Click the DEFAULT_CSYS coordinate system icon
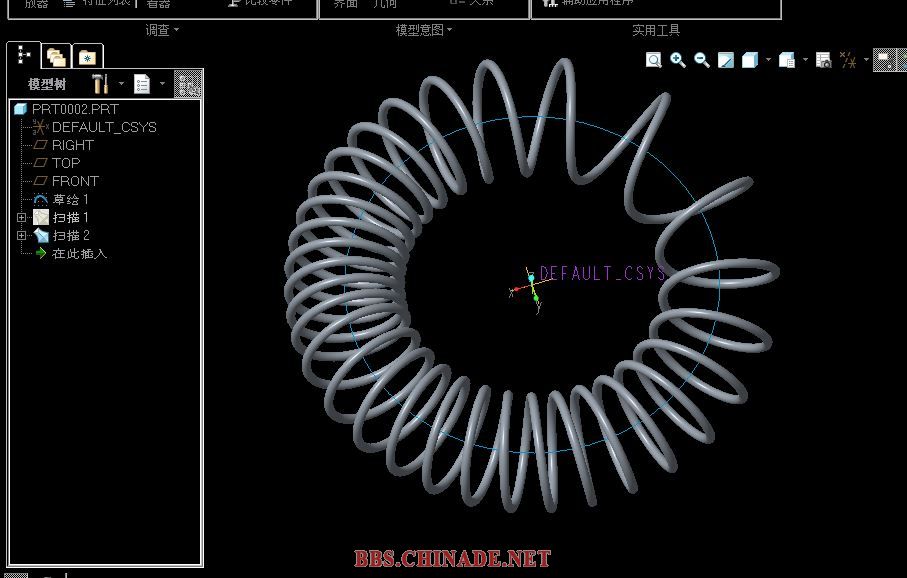The width and height of the screenshot is (907, 578). click(39, 127)
